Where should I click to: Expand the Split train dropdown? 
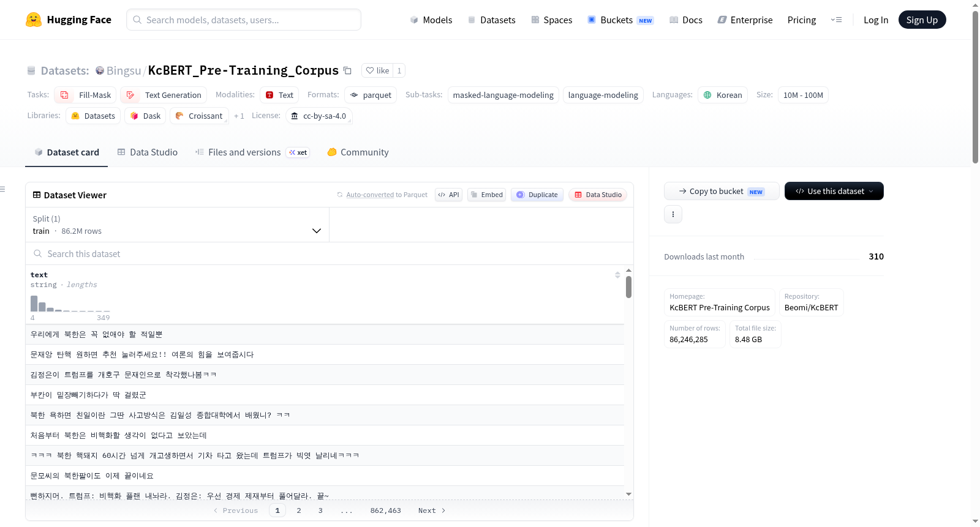click(x=177, y=225)
